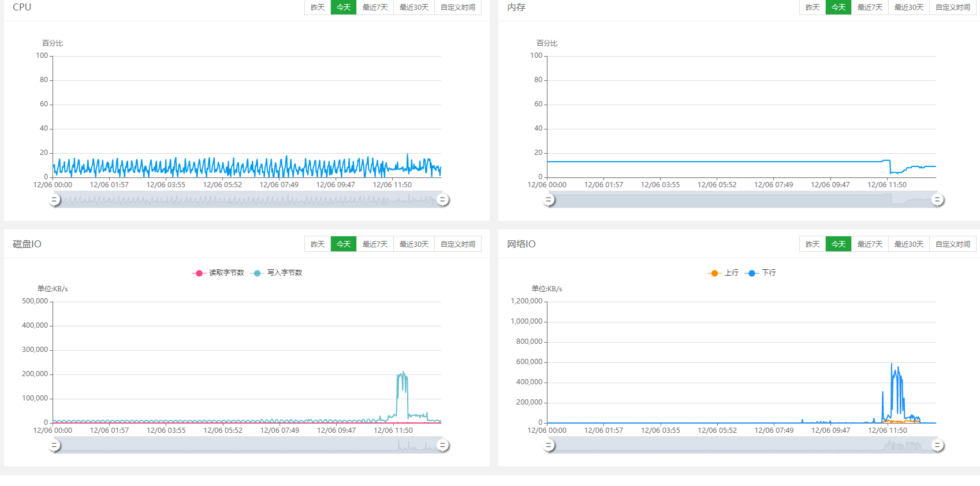Click the 网络IO panel title

click(521, 244)
